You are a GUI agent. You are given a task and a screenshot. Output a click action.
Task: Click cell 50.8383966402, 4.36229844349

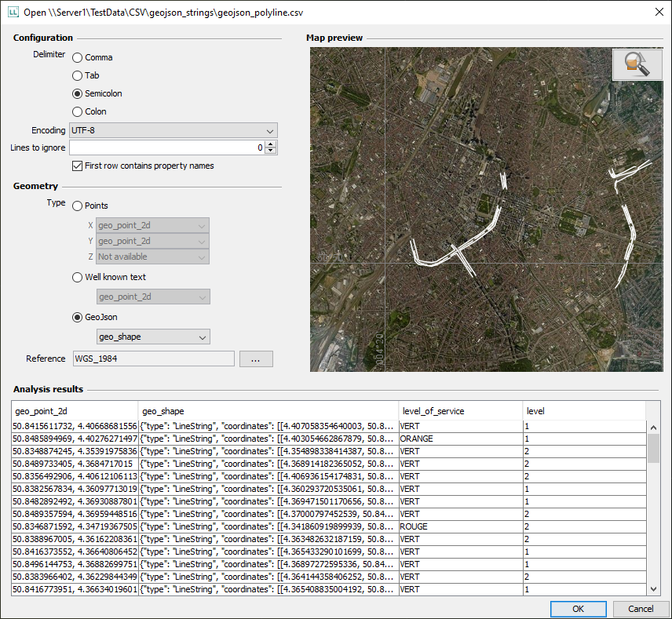(75, 577)
